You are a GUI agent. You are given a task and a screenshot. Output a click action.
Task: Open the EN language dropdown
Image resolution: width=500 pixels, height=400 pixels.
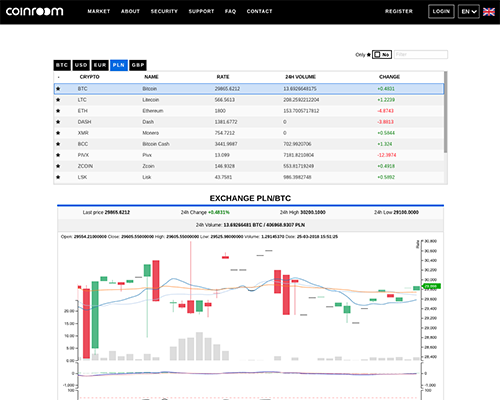[469, 11]
